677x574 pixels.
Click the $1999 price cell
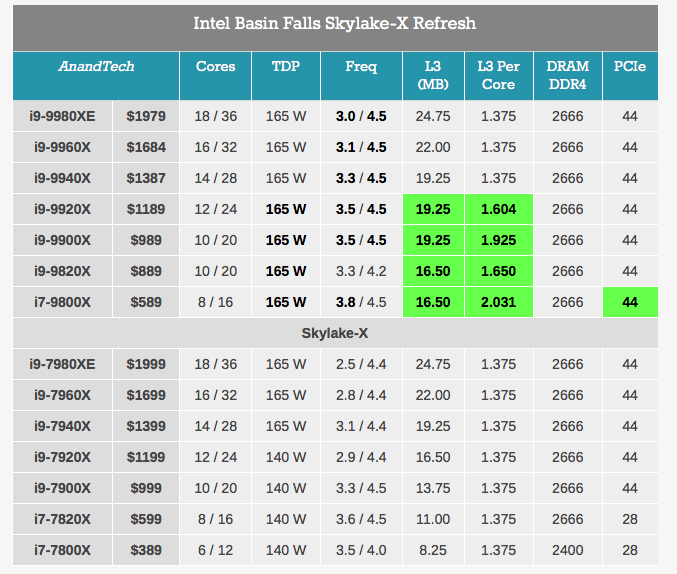146,364
